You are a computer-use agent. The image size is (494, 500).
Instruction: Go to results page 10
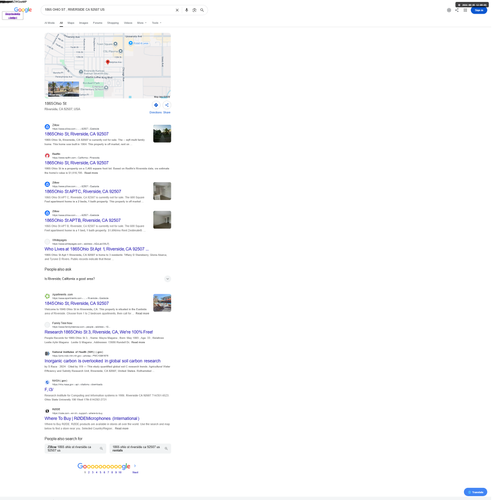(x=120, y=473)
